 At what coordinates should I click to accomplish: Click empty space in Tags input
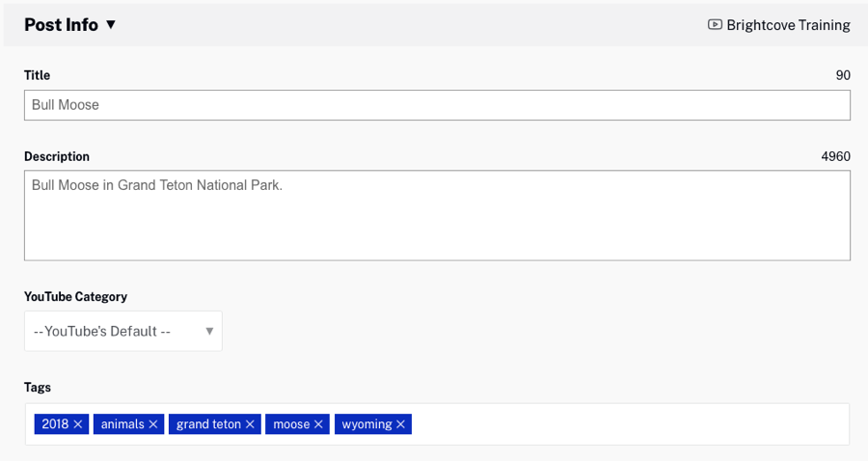click(x=627, y=424)
